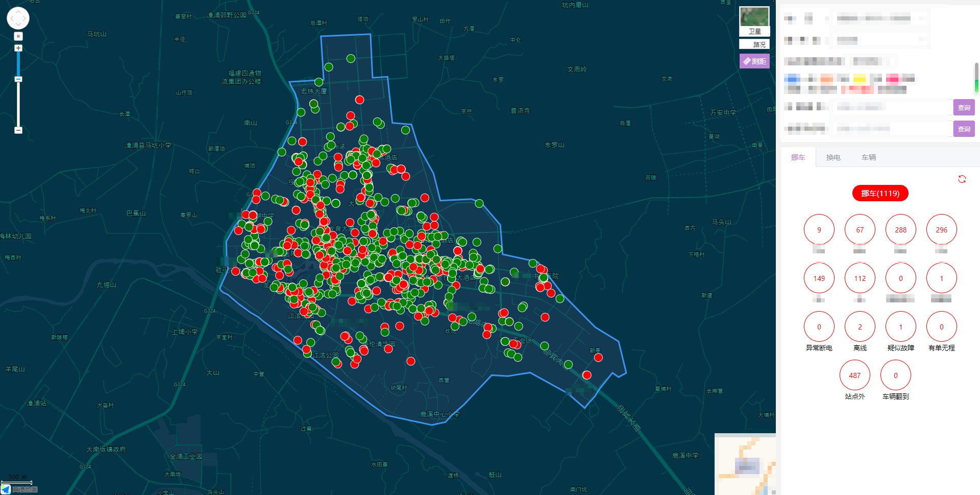This screenshot has height=495, width=980.
Task: Click the map zoom-in plus button
Action: pos(18,48)
